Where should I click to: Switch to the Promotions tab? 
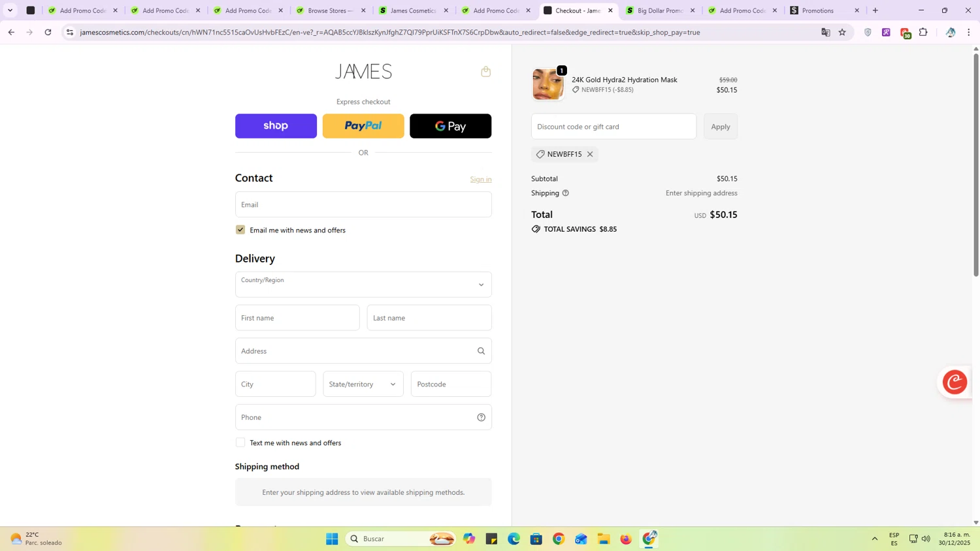coord(825,10)
